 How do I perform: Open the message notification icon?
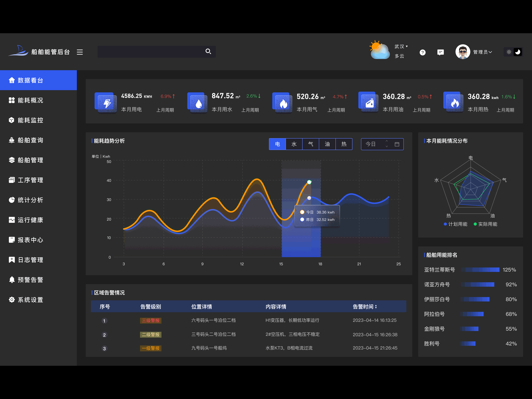[x=441, y=52]
